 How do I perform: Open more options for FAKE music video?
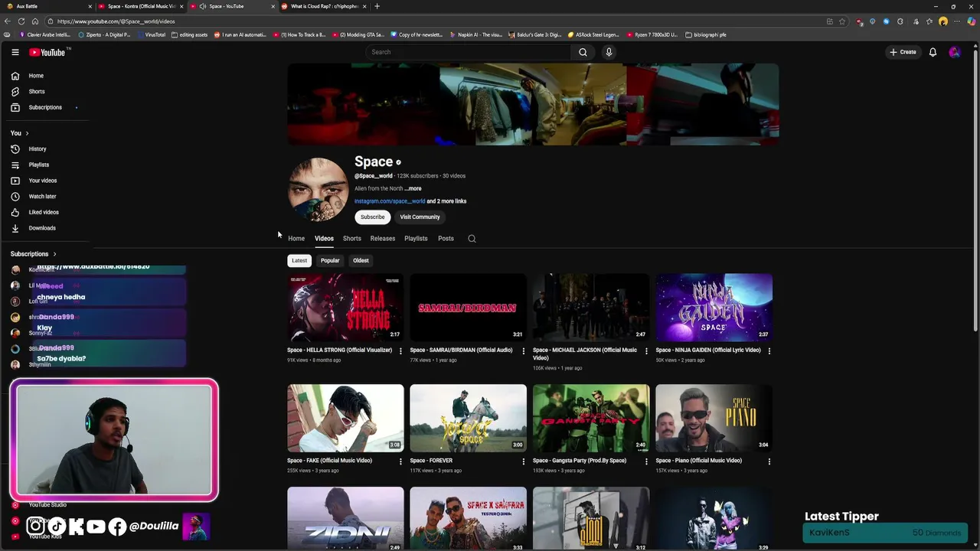click(x=400, y=461)
